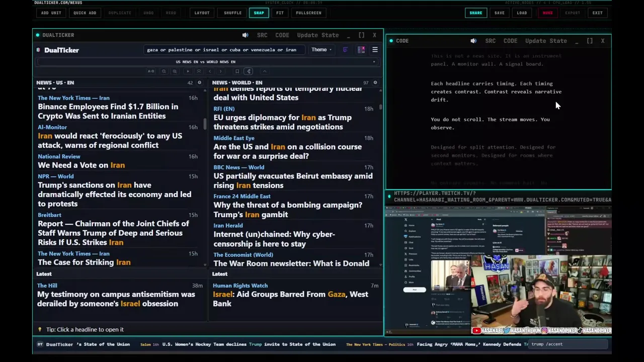Click Update State in the CODE panel
The width and height of the screenshot is (644, 362).
click(x=546, y=41)
